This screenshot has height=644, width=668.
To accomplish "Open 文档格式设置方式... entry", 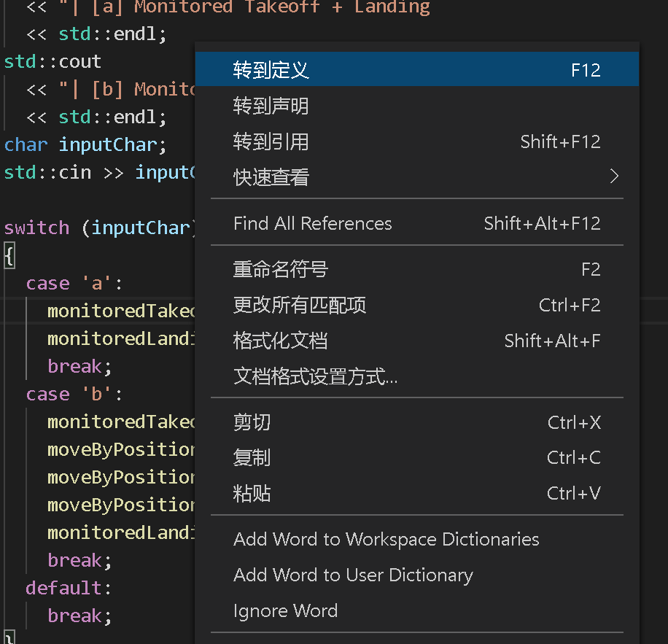I will 416,376.
